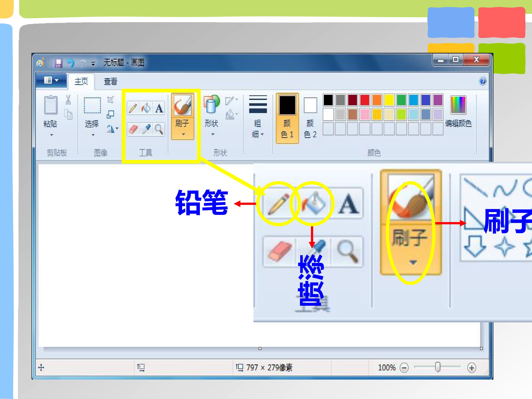This screenshot has width=532, height=399.
Task: Click the Save floppy disk icon
Action: (x=58, y=63)
